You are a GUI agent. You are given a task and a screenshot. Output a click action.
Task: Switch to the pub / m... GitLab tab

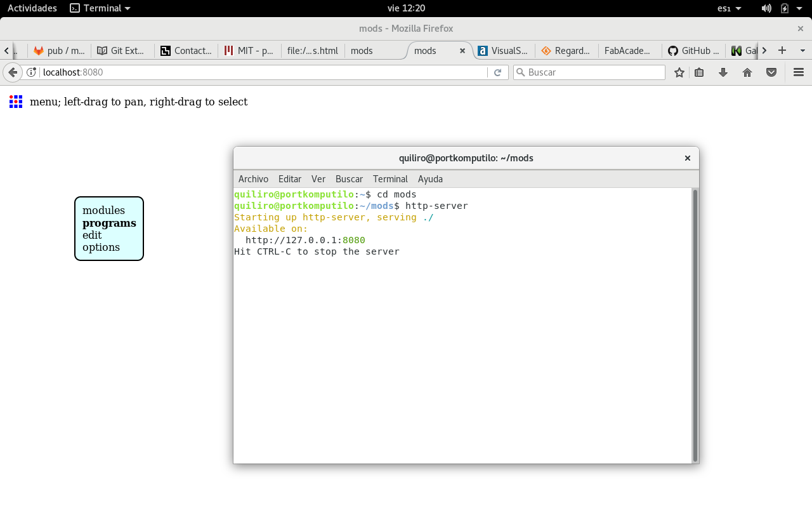click(x=59, y=51)
